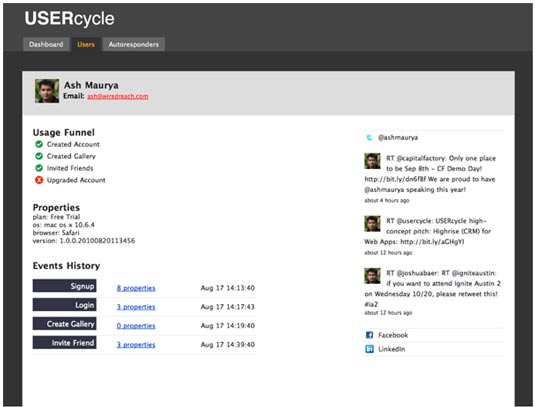Select the Signup event button
Image resolution: width=535 pixels, height=407 pixels.
pyautogui.click(x=64, y=286)
